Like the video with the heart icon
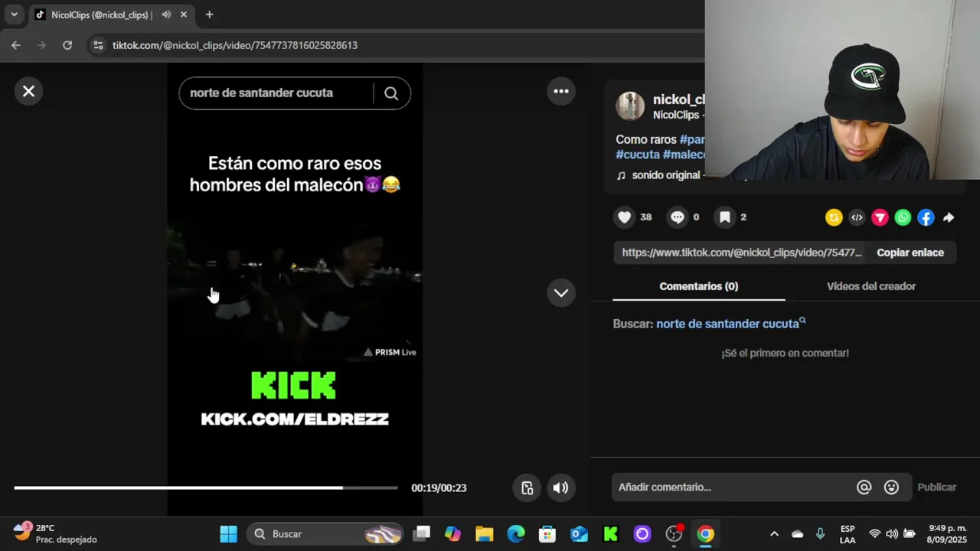The width and height of the screenshot is (980, 551). 625,217
